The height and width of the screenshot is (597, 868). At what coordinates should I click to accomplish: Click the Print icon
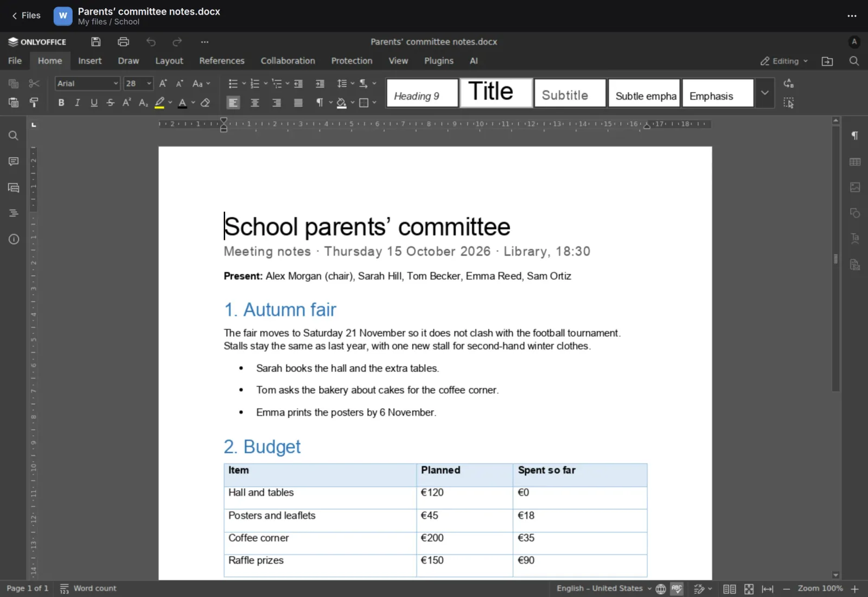(x=124, y=42)
